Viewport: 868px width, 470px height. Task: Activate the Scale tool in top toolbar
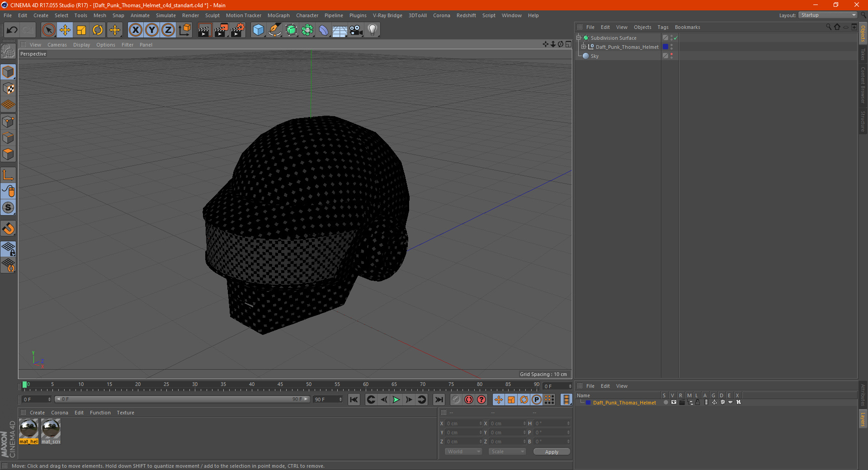point(81,30)
